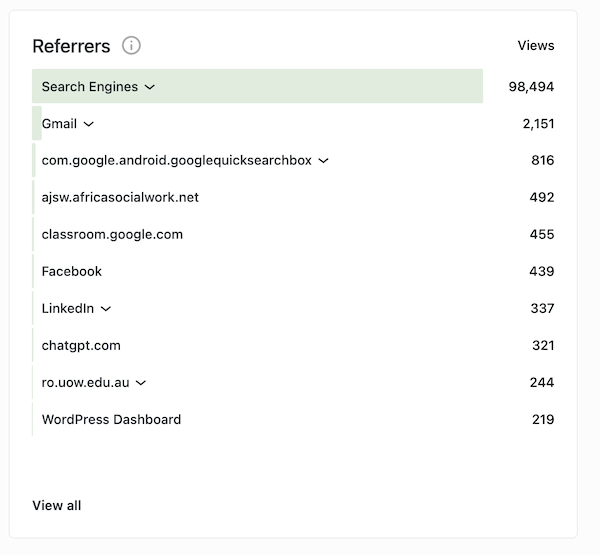
Task: Select the Gmail referrer label
Action: pyautogui.click(x=59, y=124)
